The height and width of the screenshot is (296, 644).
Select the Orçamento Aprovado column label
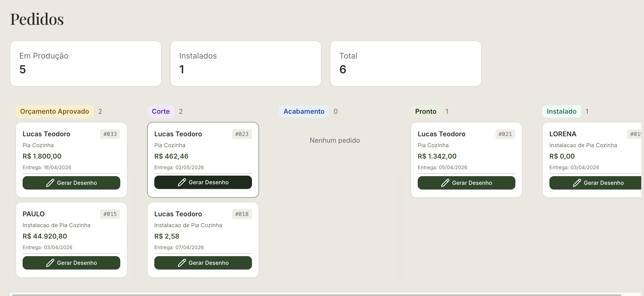point(55,111)
